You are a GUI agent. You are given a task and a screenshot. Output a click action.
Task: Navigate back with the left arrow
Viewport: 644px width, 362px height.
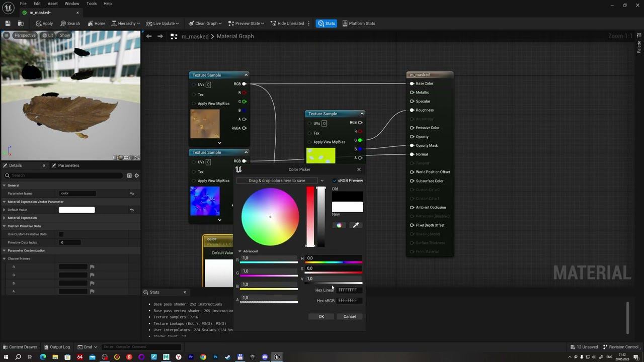[149, 36]
